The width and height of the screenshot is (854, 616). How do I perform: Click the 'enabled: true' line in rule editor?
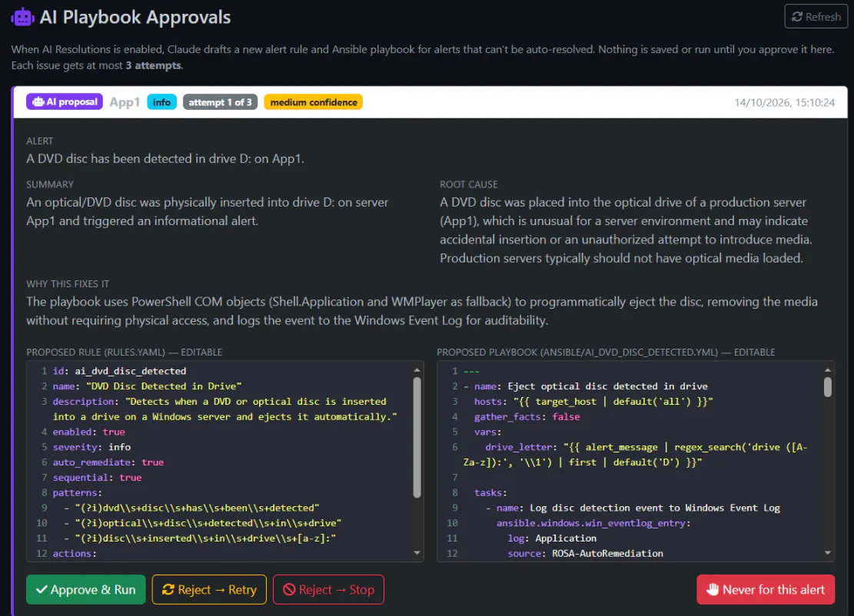click(x=88, y=432)
